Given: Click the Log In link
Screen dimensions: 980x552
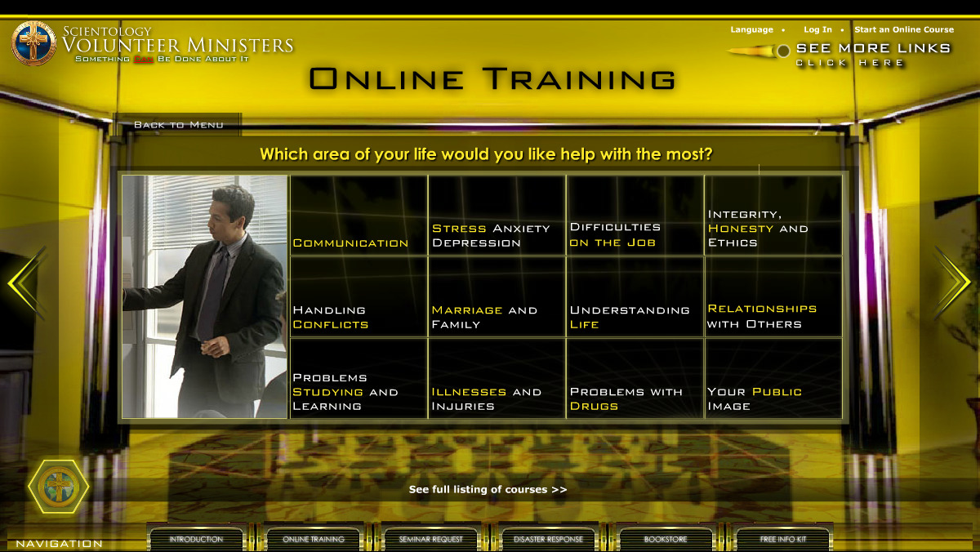Looking at the screenshot, I should click(x=817, y=29).
